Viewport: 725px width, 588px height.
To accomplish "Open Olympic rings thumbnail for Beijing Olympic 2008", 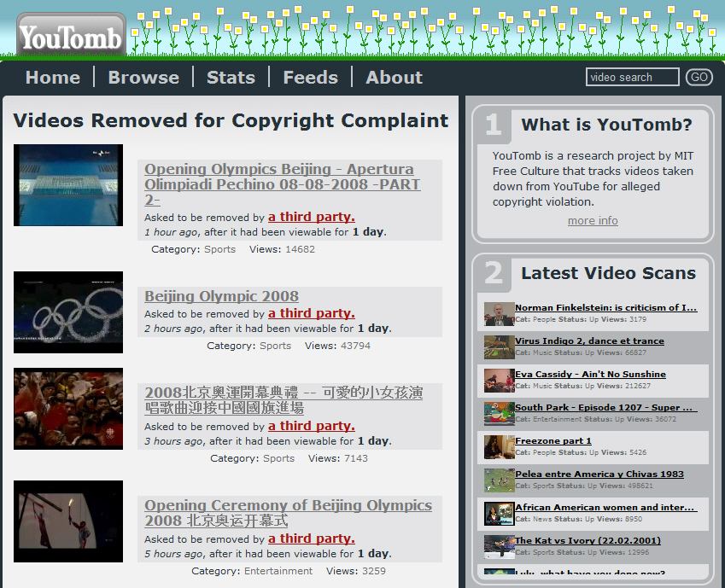I will (68, 312).
